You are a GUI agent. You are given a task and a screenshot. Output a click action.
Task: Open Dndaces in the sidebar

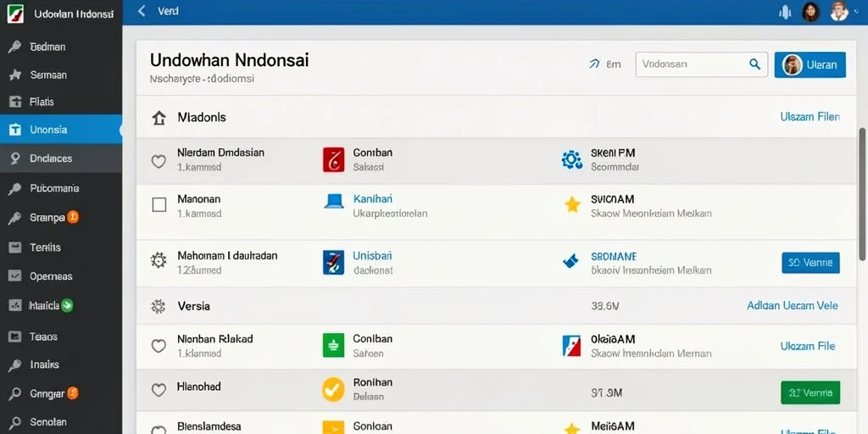point(51,159)
